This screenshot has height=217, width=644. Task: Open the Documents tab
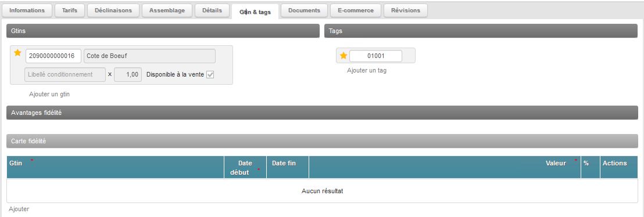[x=305, y=10]
